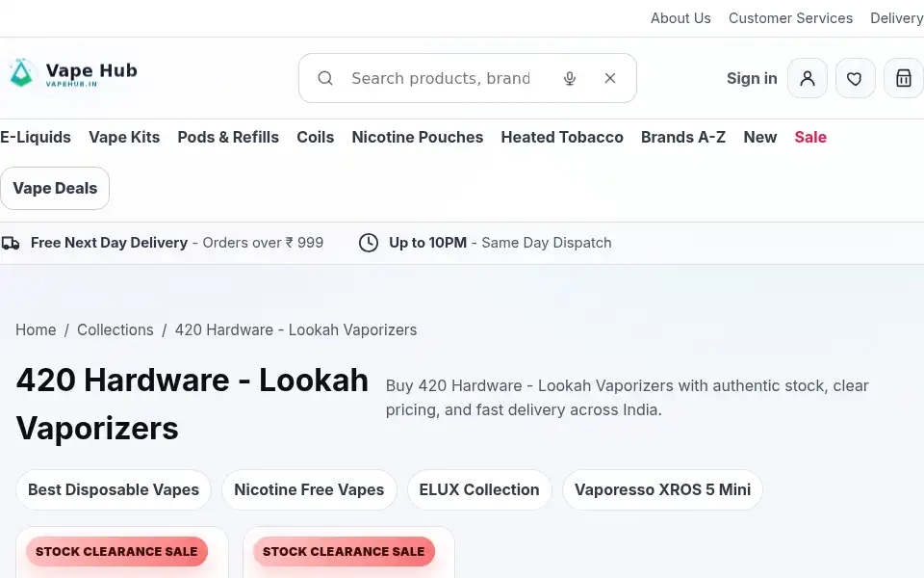Image resolution: width=924 pixels, height=578 pixels.
Task: Click 420 Hardware - Lookah Vaporizers breadcrumb
Action: 295,329
